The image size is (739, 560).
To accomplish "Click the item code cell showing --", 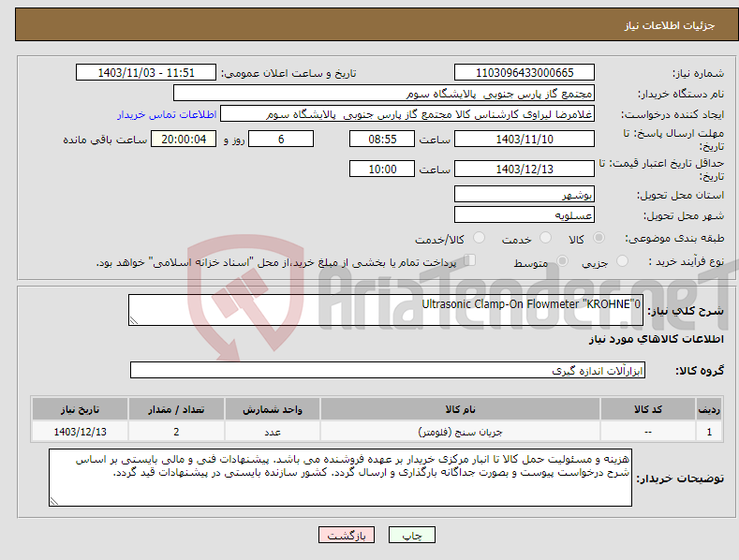I will click(648, 432).
